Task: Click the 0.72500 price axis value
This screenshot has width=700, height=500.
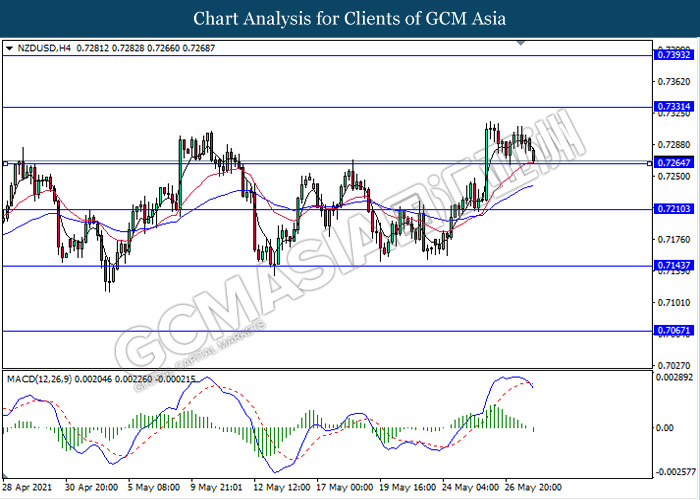Action: (674, 177)
